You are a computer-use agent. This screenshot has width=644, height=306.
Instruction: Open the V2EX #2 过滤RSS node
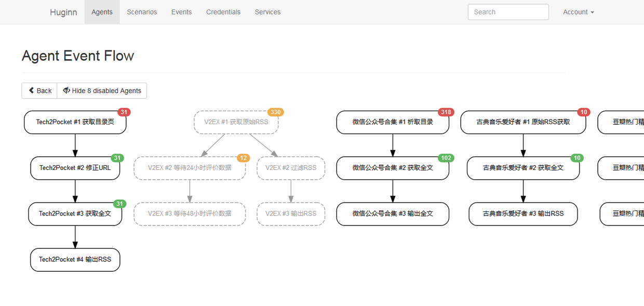[291, 168]
